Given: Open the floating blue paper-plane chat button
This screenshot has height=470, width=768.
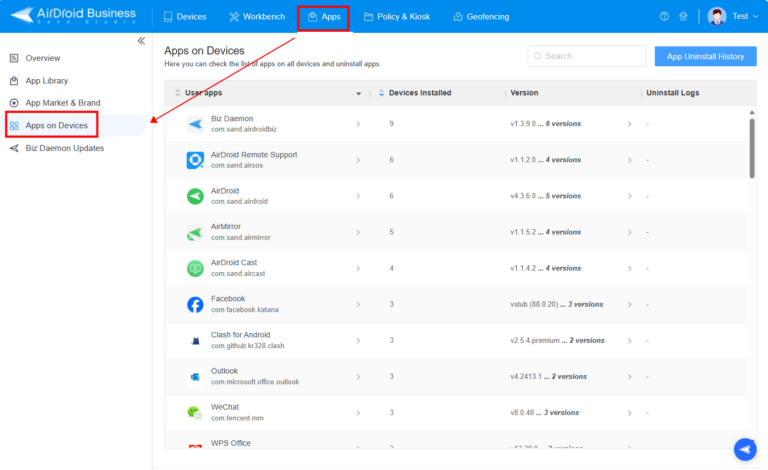Looking at the screenshot, I should click(x=745, y=449).
